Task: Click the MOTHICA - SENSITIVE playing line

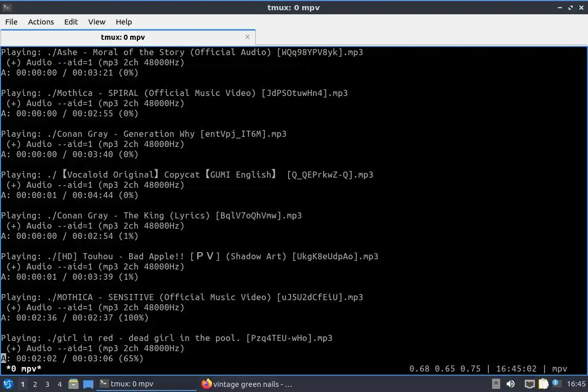Action: (x=182, y=298)
